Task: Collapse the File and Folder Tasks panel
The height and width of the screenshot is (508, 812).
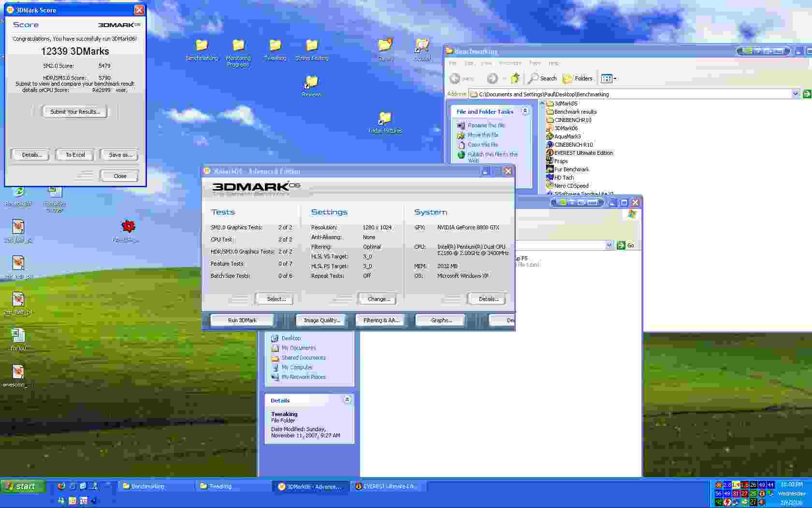Action: [525, 111]
